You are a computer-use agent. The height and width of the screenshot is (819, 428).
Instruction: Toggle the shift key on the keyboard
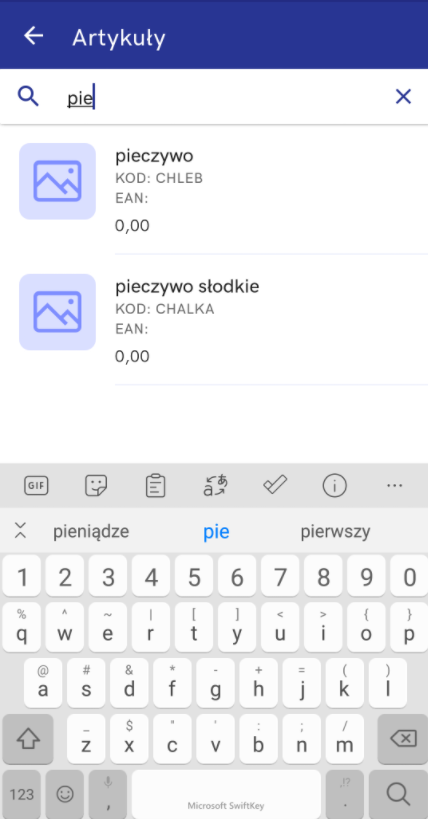pyautogui.click(x=28, y=739)
